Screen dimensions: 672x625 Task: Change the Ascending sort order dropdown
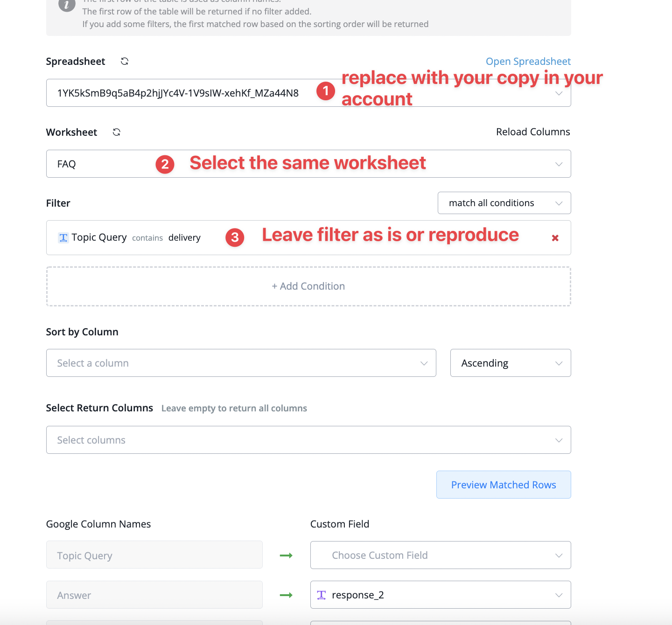[511, 363]
